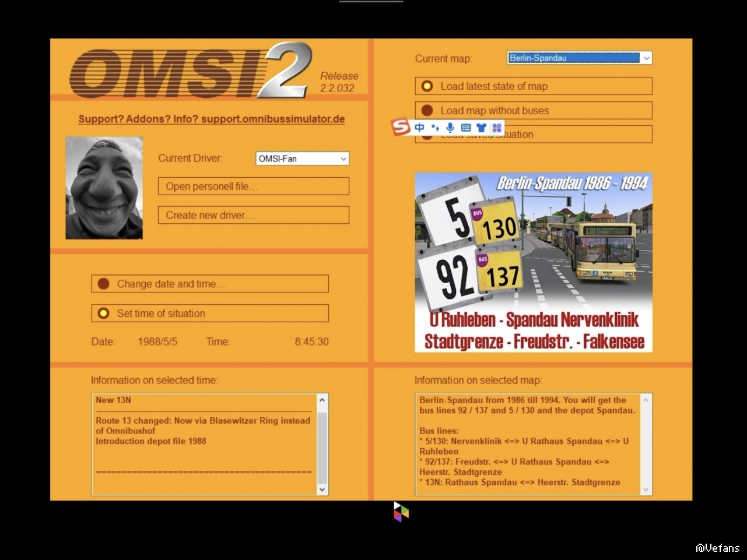The height and width of the screenshot is (560, 747).
Task: Start voice input with the microphone icon
Action: point(450,128)
